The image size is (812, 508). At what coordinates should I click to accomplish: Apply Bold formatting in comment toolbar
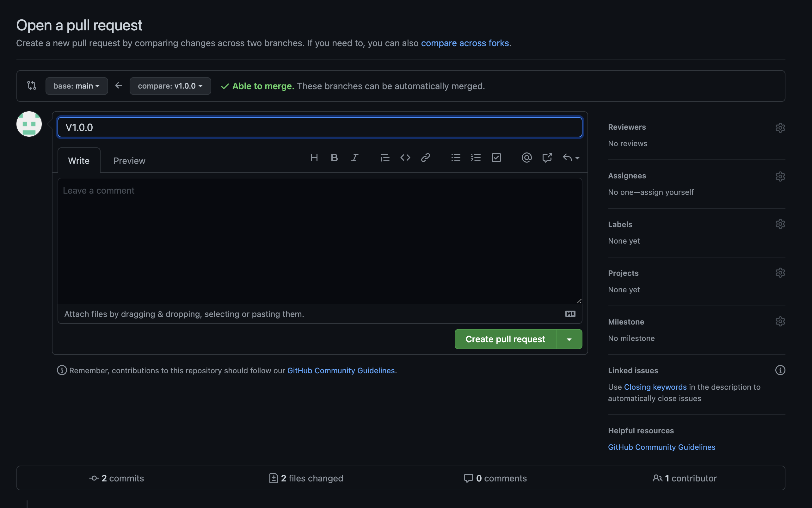(x=334, y=158)
